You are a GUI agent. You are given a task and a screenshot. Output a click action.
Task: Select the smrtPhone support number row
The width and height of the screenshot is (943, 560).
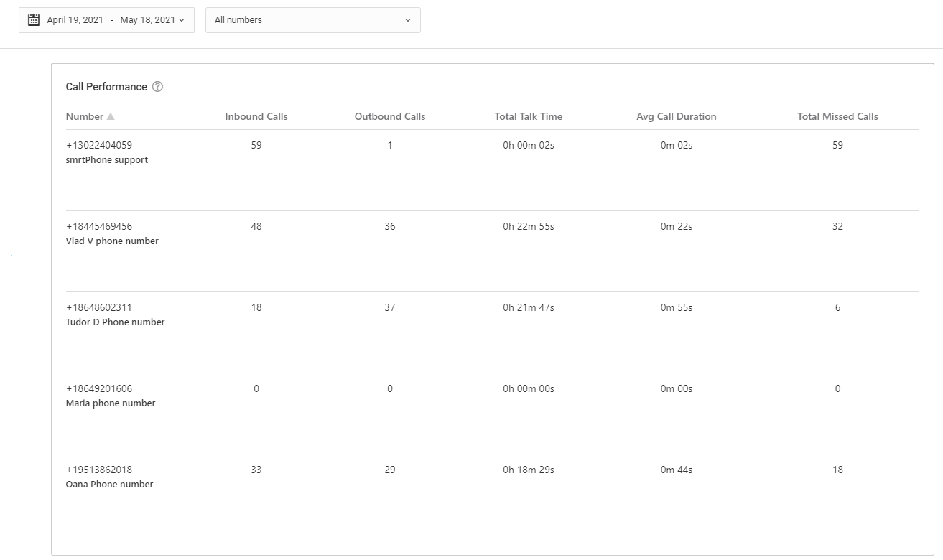click(106, 160)
